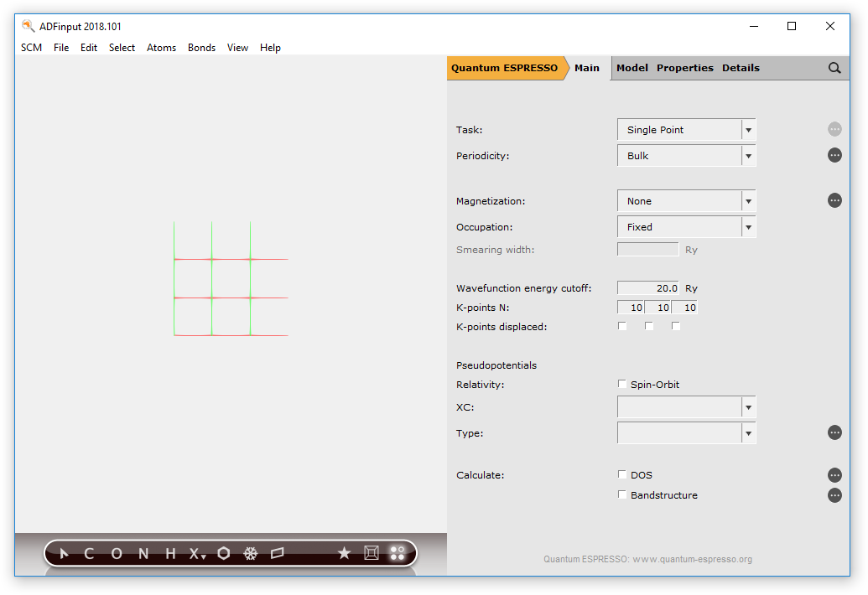Expand the pseudopotential Type dropdown

(686, 433)
